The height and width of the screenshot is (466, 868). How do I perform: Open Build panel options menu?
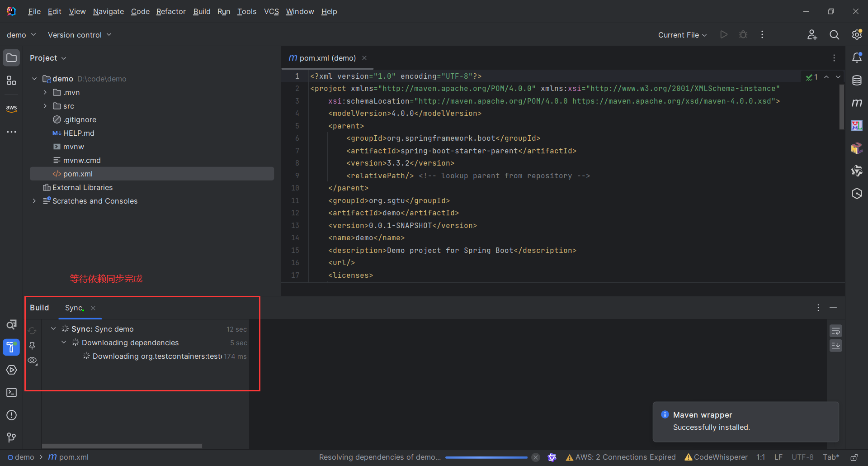tap(818, 308)
